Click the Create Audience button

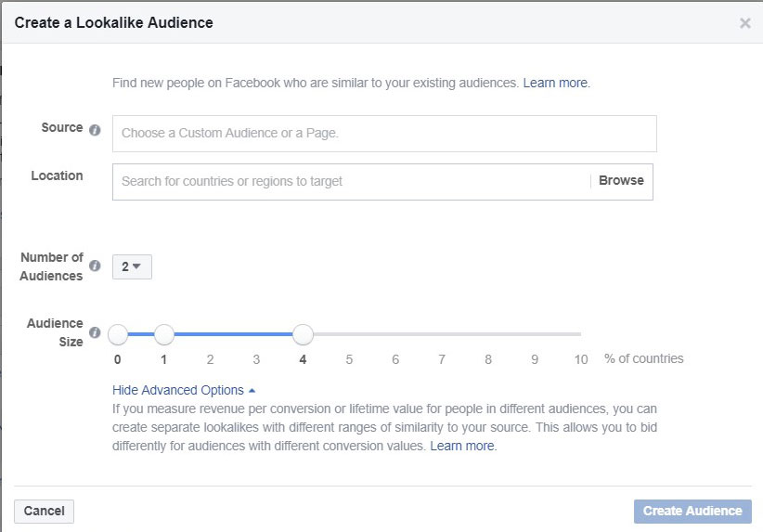(692, 511)
